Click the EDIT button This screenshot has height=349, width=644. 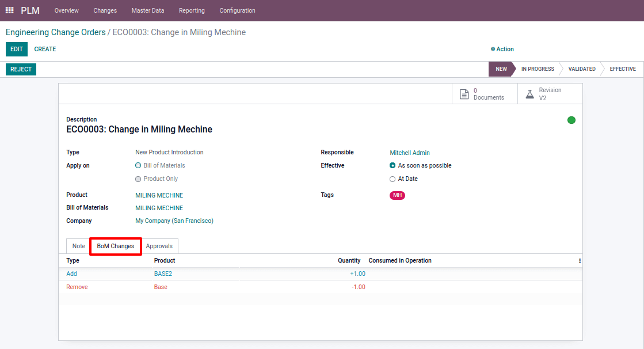click(x=17, y=49)
